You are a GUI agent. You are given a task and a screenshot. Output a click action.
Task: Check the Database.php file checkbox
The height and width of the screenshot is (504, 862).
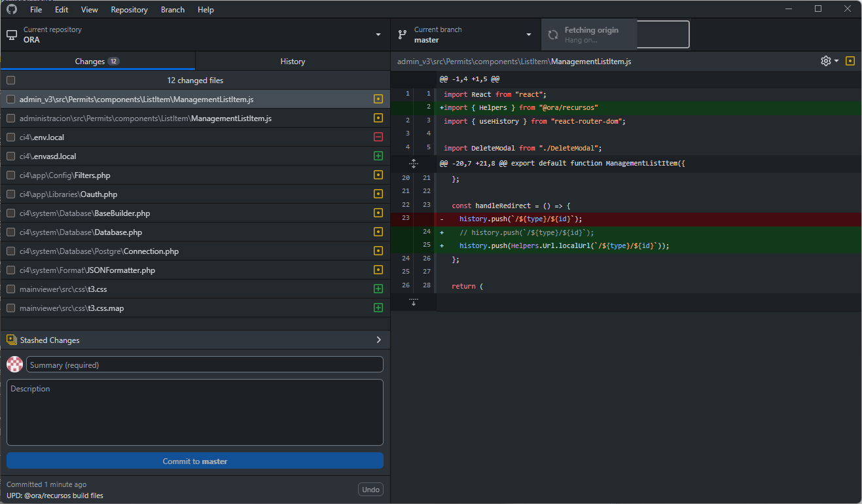coord(10,232)
